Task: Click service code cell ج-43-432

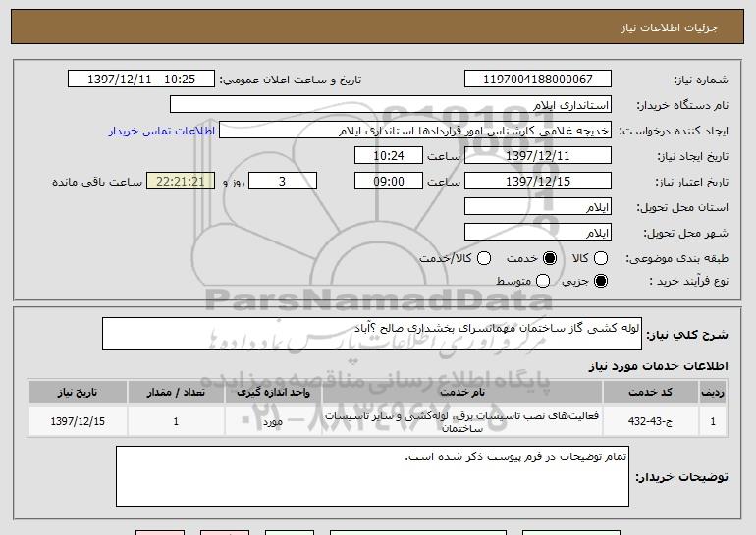Action: click(650, 421)
